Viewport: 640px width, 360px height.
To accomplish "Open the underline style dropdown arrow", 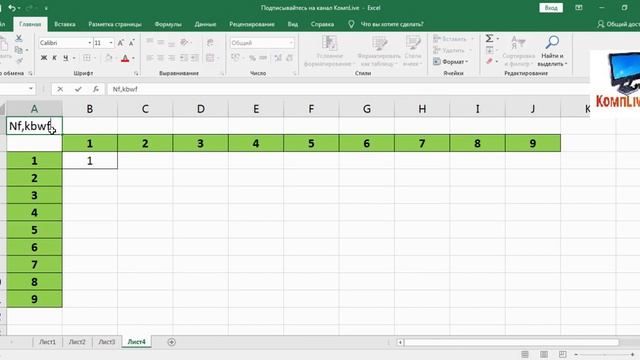I will point(74,58).
